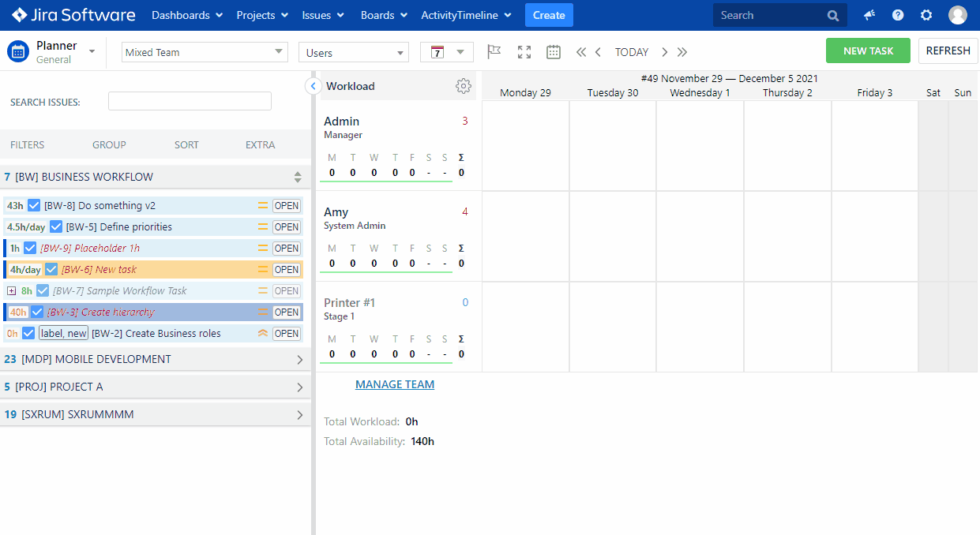Collapse the issues panel with the left arrow
The width and height of the screenshot is (980, 535).
tap(313, 85)
